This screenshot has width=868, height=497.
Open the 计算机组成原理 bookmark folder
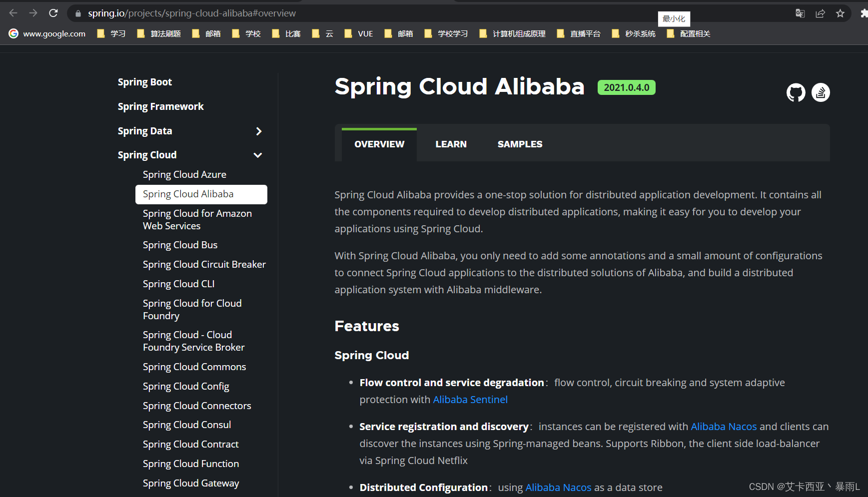tap(513, 33)
